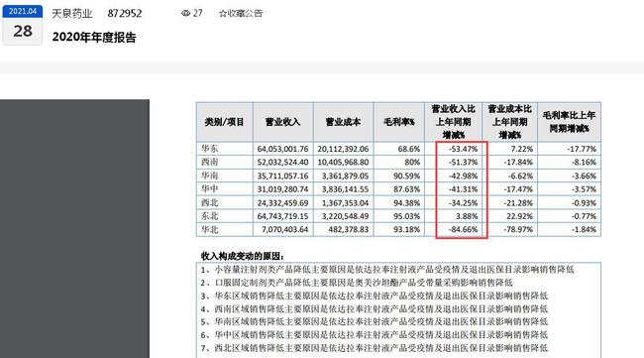Select the 营业成本 column header

343,122
